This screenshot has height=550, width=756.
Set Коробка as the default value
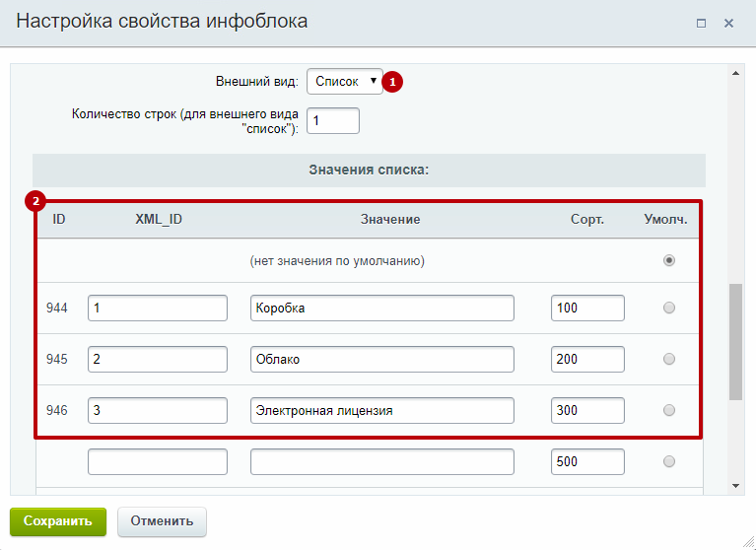click(x=669, y=309)
